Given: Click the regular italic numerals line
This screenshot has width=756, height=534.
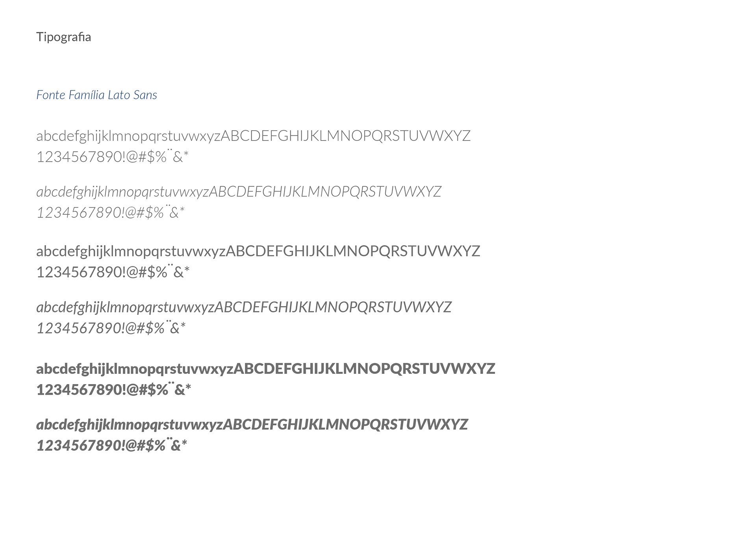Looking at the screenshot, I should tap(111, 327).
